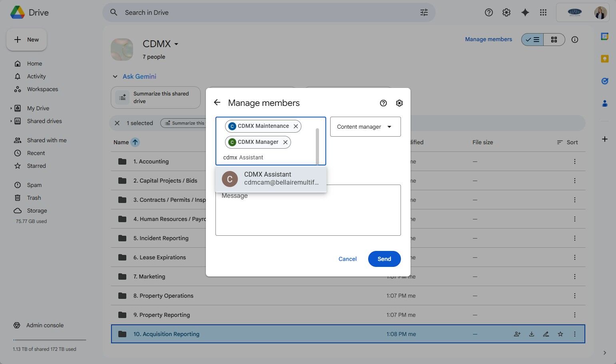Star the 10. Acquisition Reporting folder
Viewport: 616px width, 364px height.
[x=560, y=334]
